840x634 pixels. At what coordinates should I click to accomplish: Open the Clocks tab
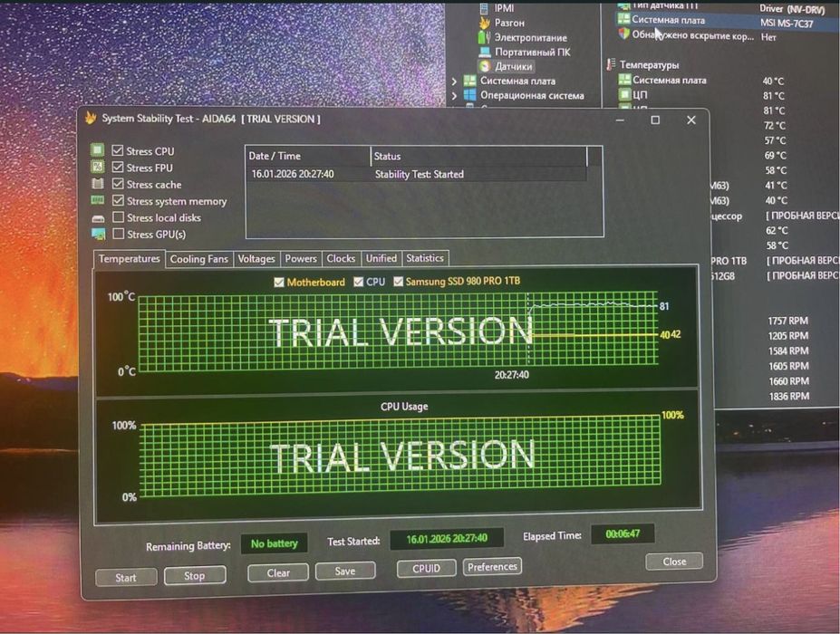click(x=341, y=258)
